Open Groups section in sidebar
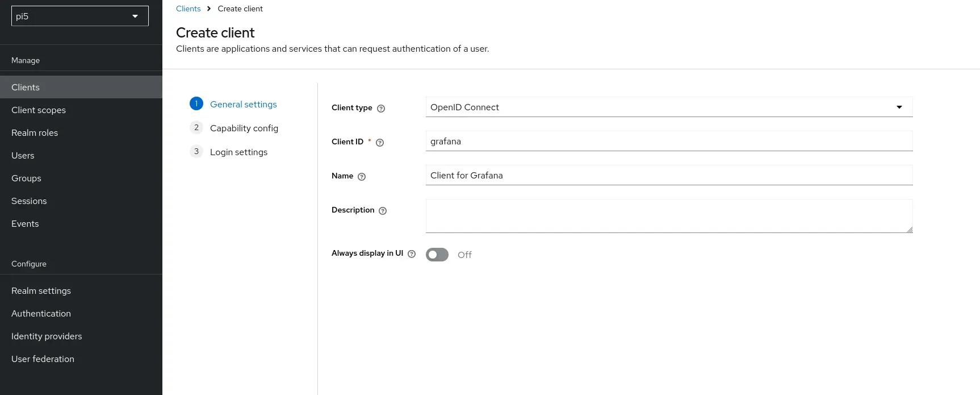This screenshot has width=980, height=395. 81,178
